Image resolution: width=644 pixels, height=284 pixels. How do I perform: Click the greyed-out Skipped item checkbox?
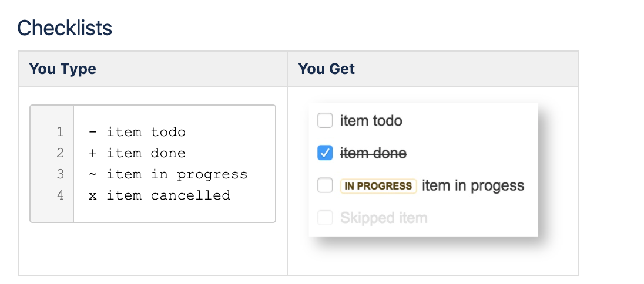click(325, 218)
